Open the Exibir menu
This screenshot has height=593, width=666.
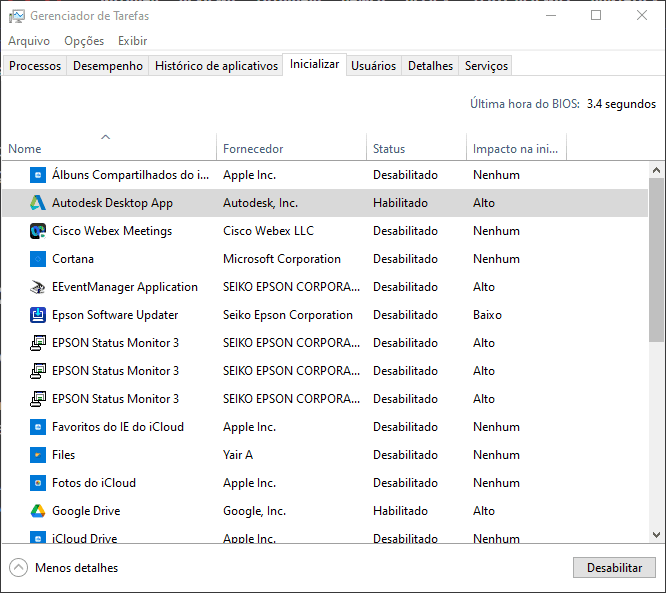click(133, 41)
